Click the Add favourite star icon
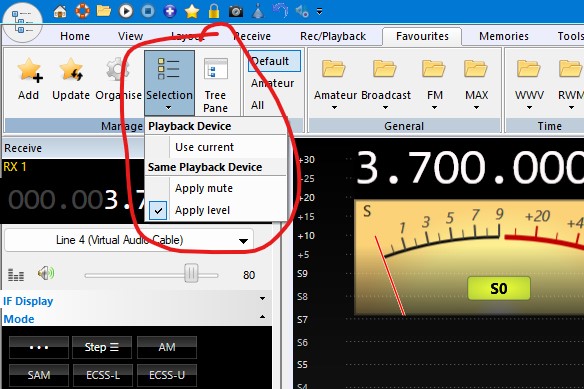Screen dimensions: 584x389 pos(29,70)
